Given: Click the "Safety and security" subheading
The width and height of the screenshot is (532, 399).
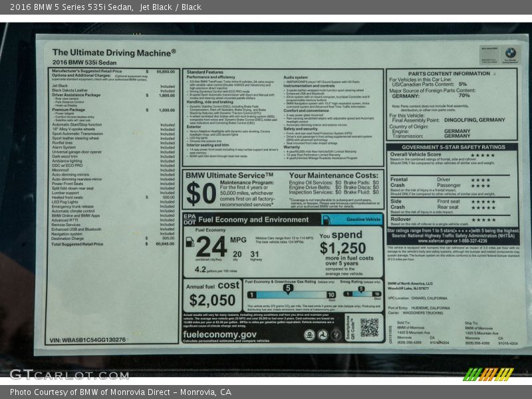Looking at the screenshot, I should [x=301, y=129].
